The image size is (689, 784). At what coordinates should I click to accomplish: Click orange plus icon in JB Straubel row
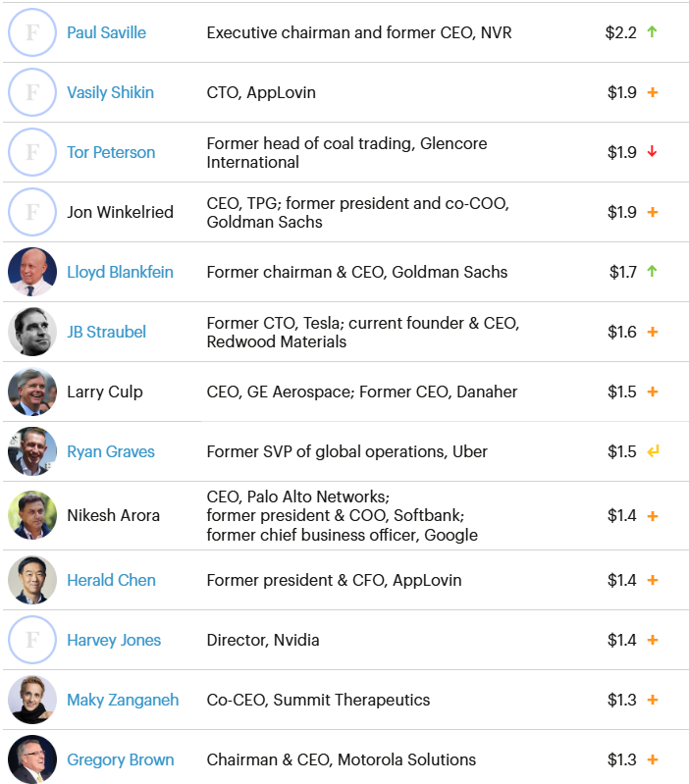653,332
